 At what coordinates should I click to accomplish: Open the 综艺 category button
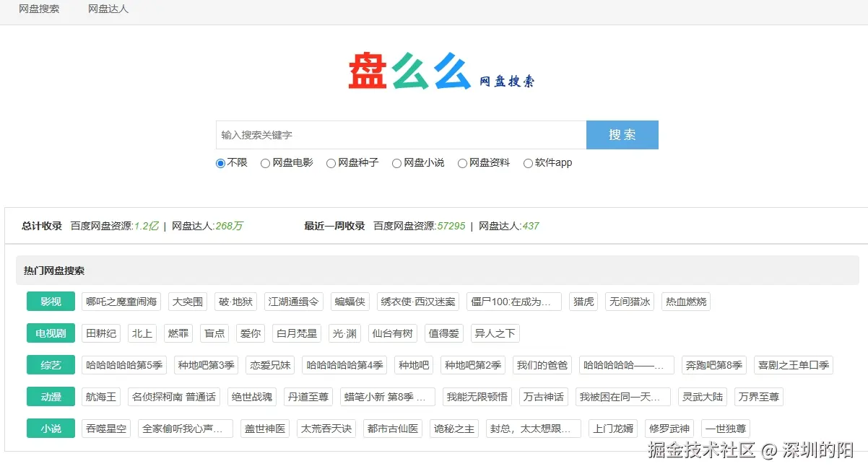pos(51,365)
